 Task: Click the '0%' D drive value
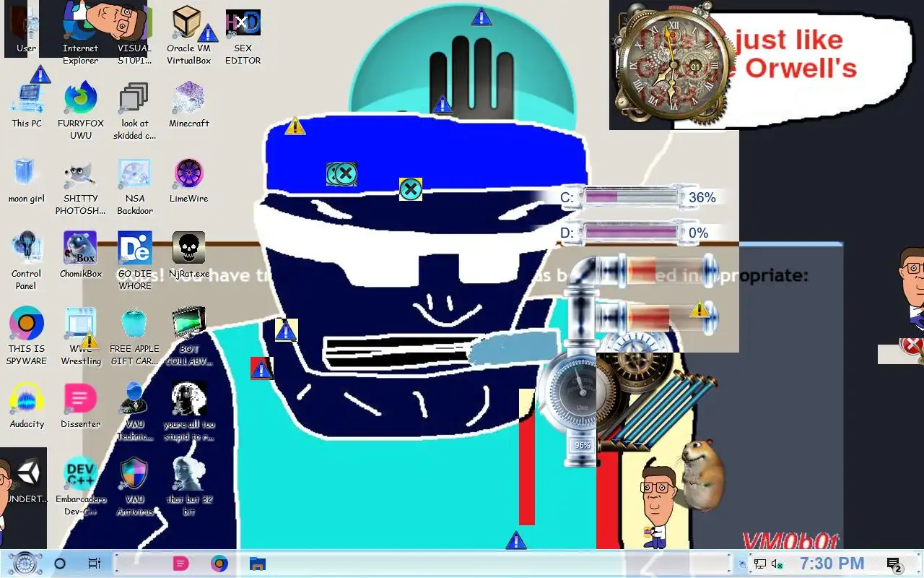click(x=699, y=233)
